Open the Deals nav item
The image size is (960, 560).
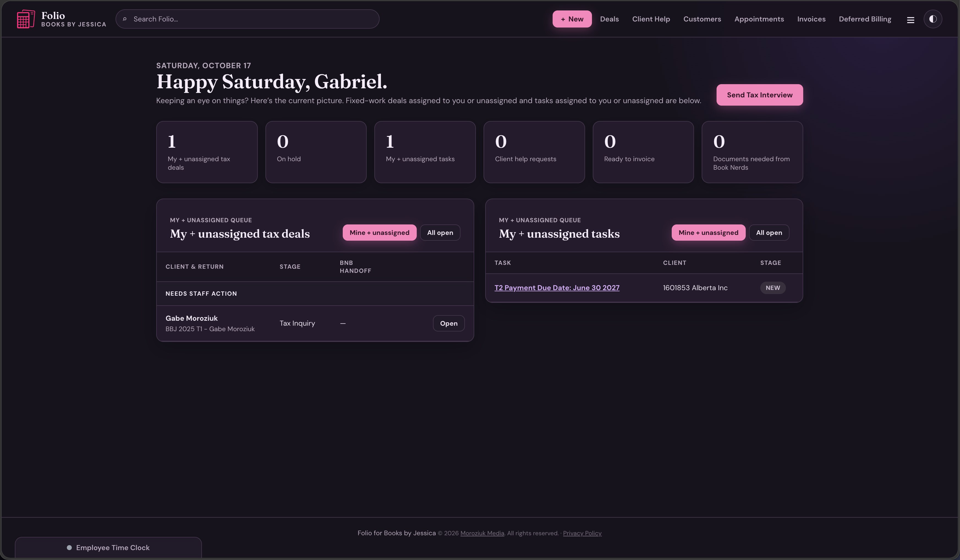pyautogui.click(x=609, y=19)
